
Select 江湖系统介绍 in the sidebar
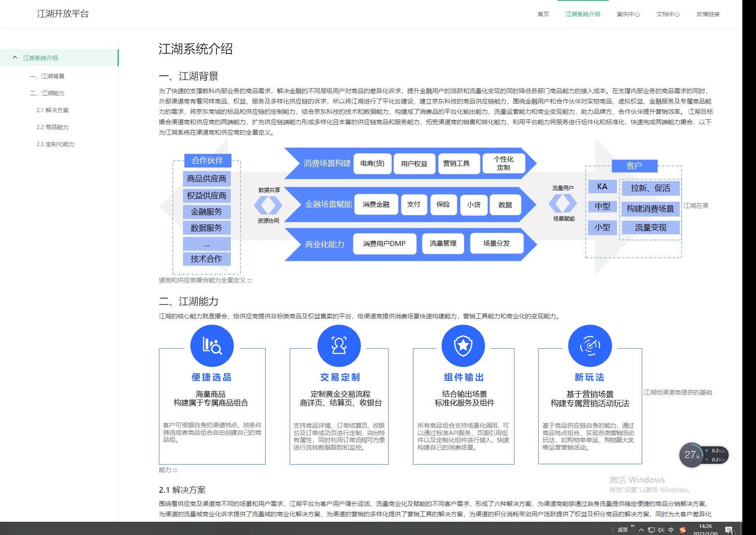tap(59, 58)
